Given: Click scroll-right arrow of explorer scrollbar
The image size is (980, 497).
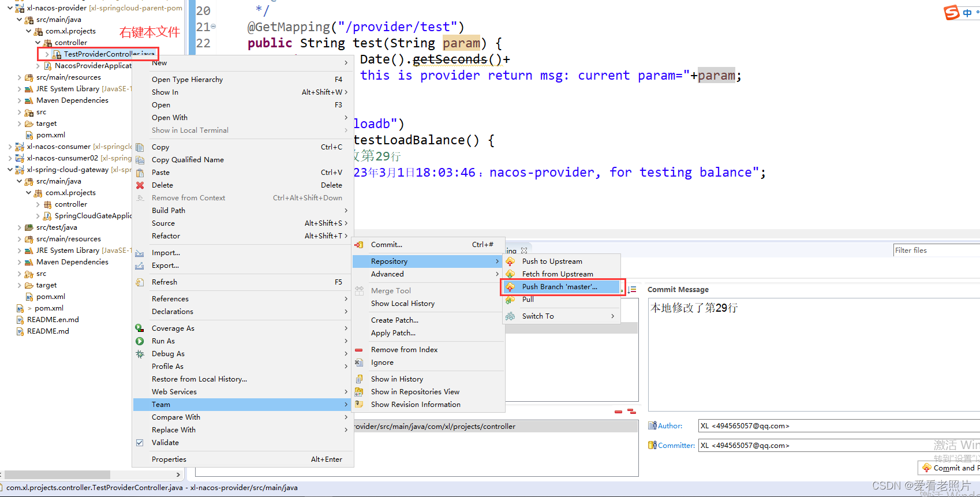Looking at the screenshot, I should [178, 474].
